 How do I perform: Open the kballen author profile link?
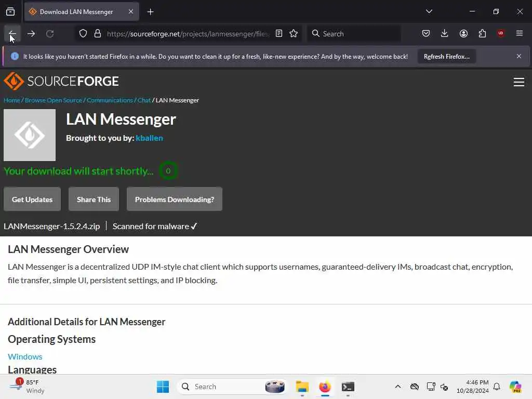pyautogui.click(x=149, y=138)
